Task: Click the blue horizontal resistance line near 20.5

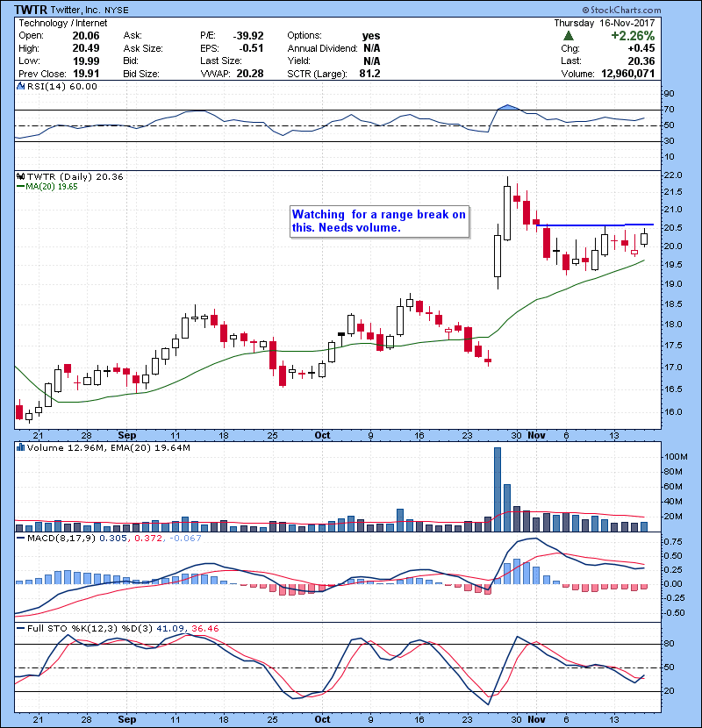Action: pyautogui.click(x=595, y=225)
